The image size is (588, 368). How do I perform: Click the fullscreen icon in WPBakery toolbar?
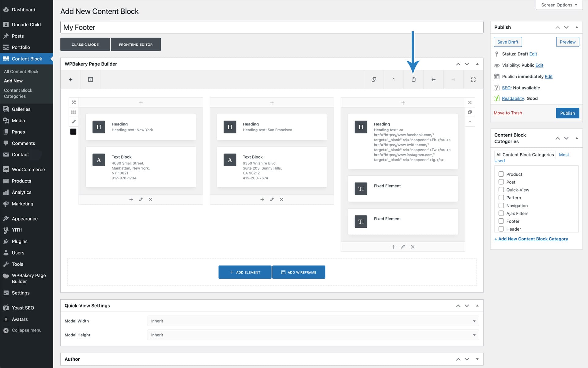[x=473, y=79]
